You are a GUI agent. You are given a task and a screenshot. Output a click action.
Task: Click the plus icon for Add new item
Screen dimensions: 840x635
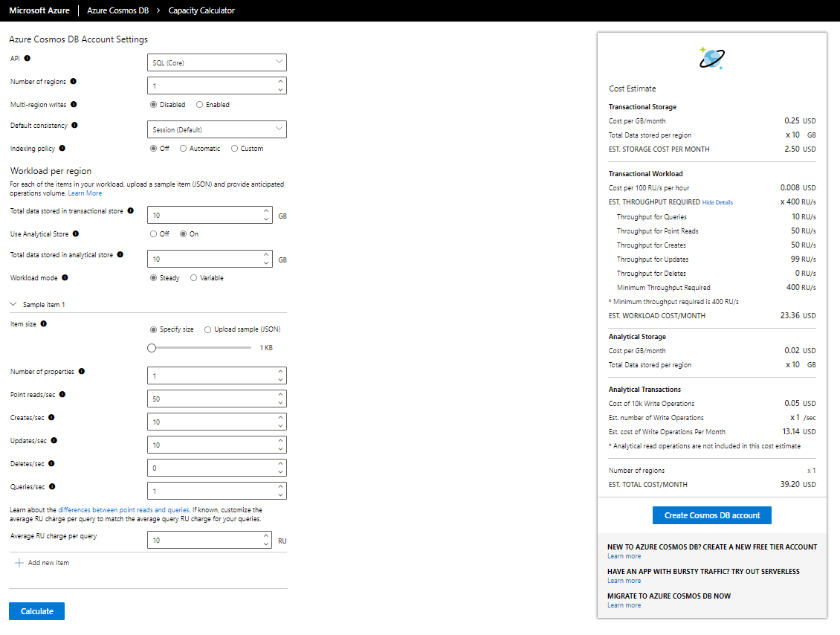19,563
